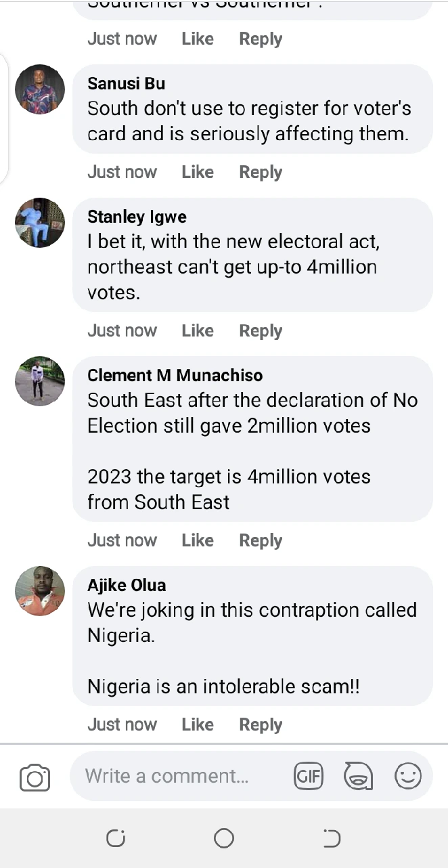Tap Android recent apps button

click(116, 838)
